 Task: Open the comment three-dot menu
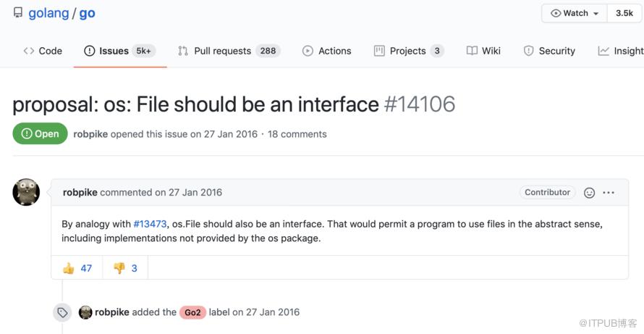point(609,193)
